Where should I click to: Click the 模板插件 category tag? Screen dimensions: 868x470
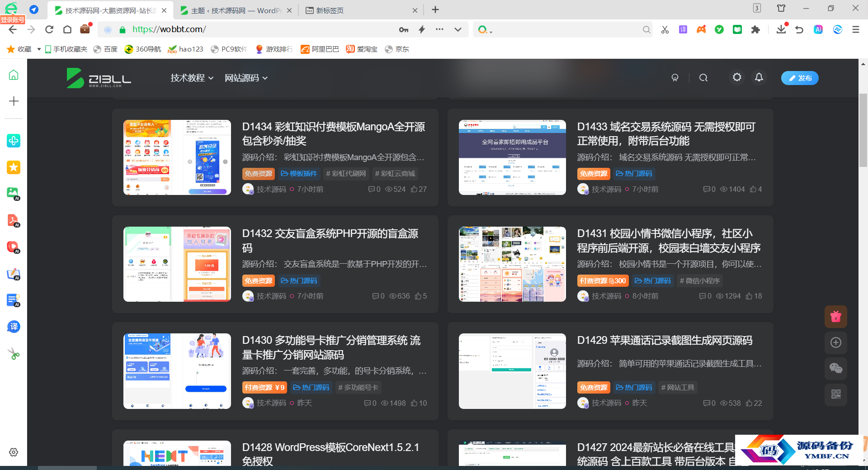click(x=299, y=174)
